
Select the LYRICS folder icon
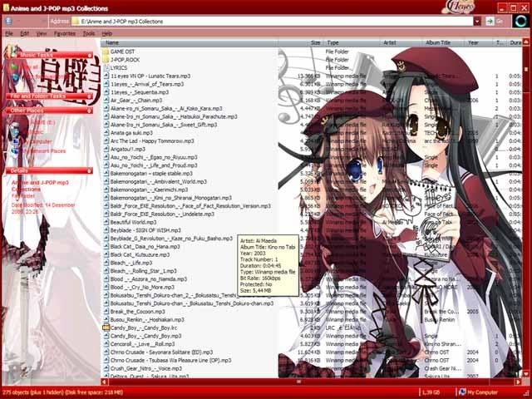[106, 68]
